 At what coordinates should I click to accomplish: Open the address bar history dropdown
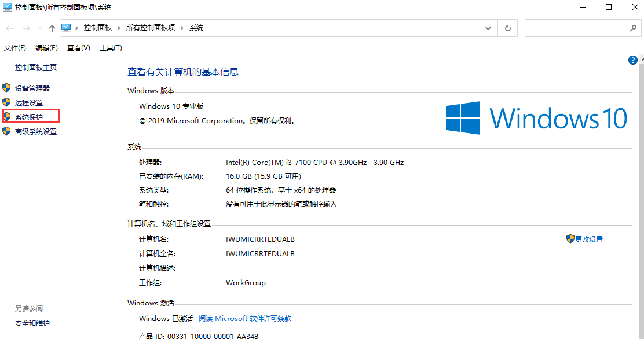pyautogui.click(x=488, y=28)
